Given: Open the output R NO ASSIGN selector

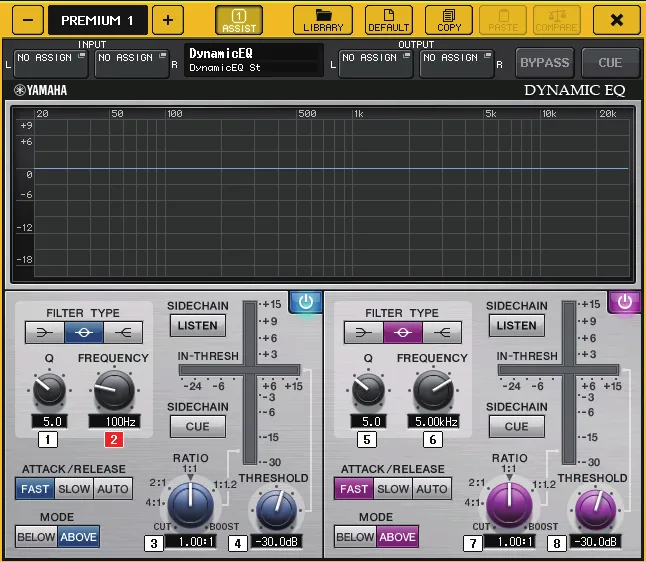Looking at the screenshot, I should pyautogui.click(x=456, y=63).
